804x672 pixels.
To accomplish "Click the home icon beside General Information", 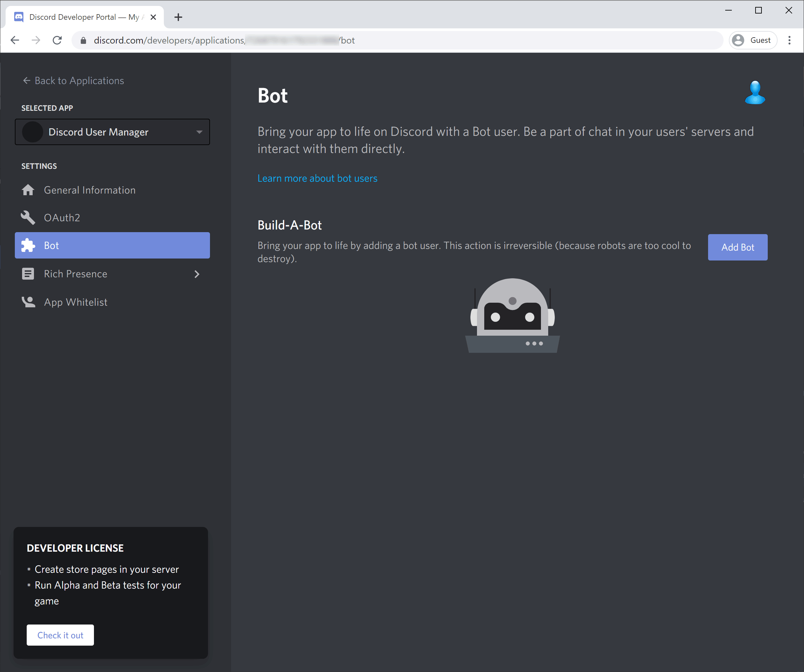I will point(28,190).
